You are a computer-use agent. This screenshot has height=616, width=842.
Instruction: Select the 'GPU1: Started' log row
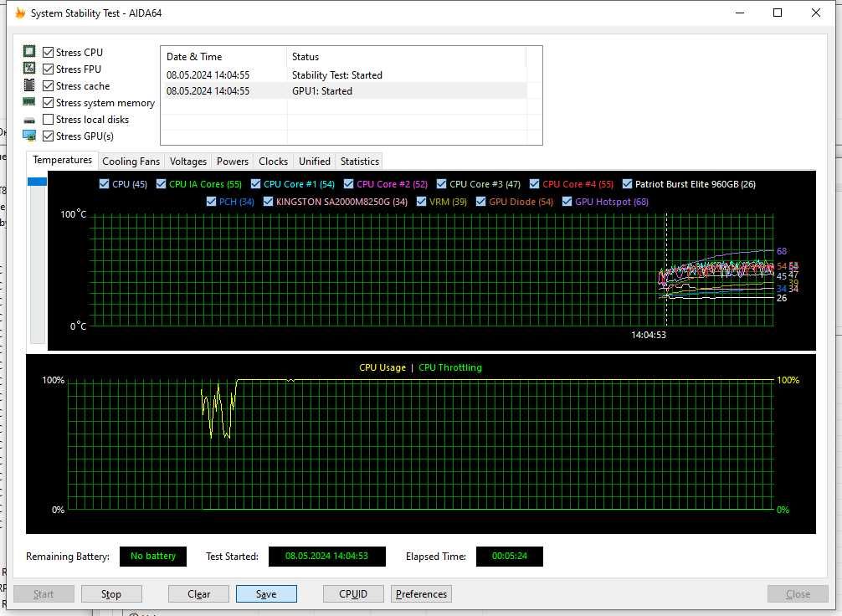click(x=344, y=90)
